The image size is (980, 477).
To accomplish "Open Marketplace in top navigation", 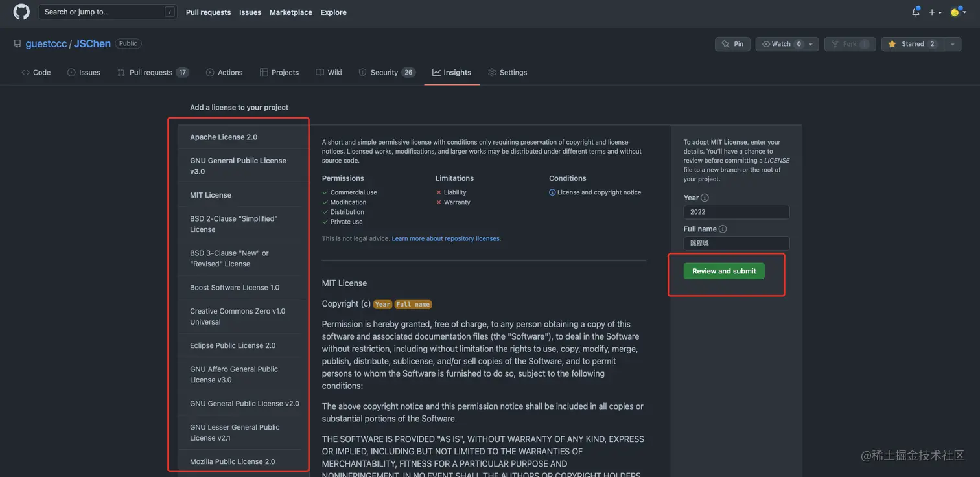I will coord(290,12).
